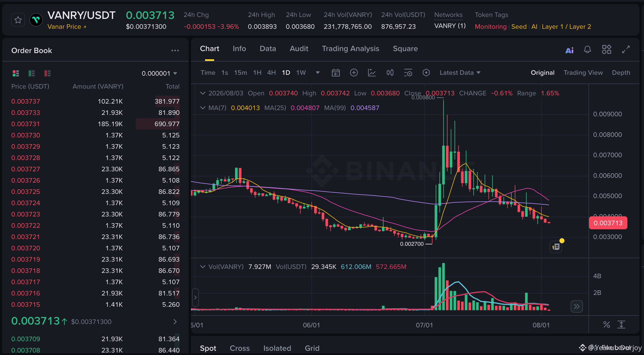644x355 pixels.
Task: Open order book more options menu
Action: (175, 51)
